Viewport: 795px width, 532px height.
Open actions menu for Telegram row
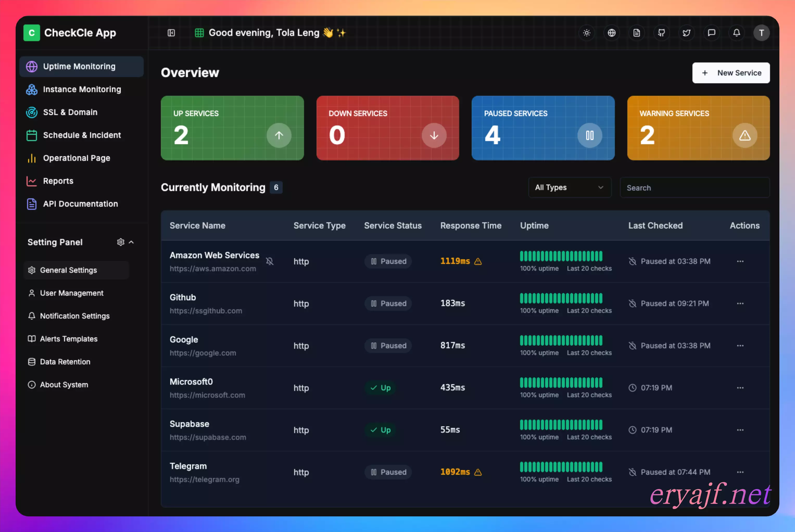point(740,472)
